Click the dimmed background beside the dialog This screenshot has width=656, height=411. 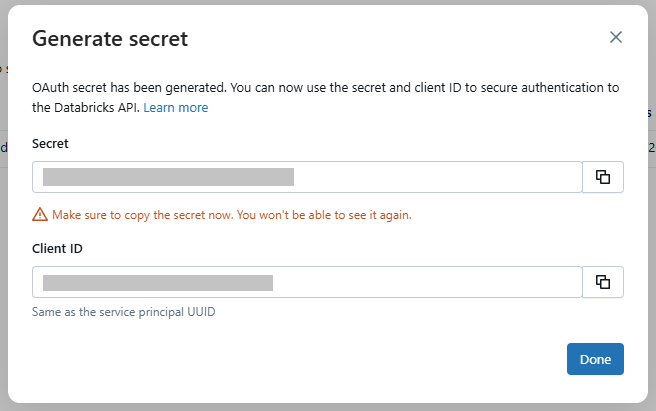tap(3, 251)
